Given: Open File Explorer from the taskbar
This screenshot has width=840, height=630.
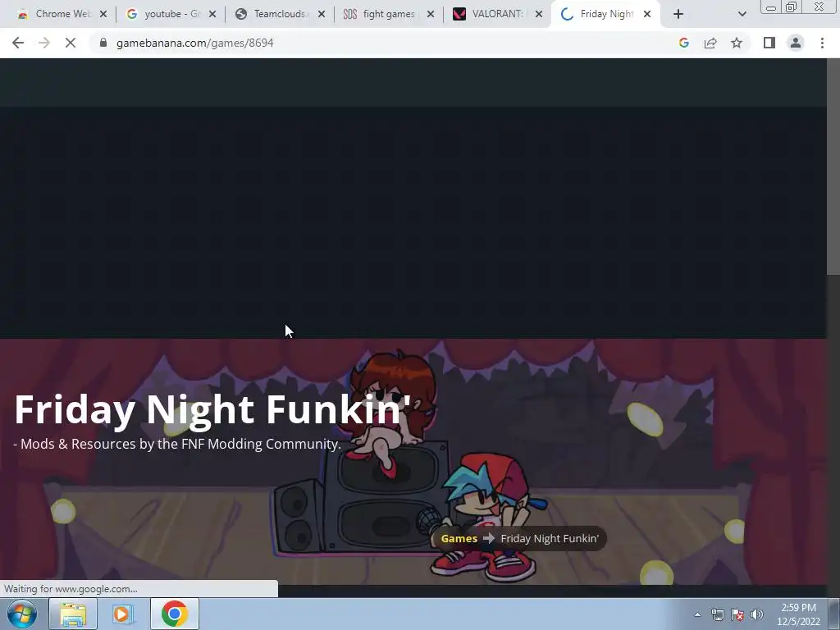Looking at the screenshot, I should [73, 614].
